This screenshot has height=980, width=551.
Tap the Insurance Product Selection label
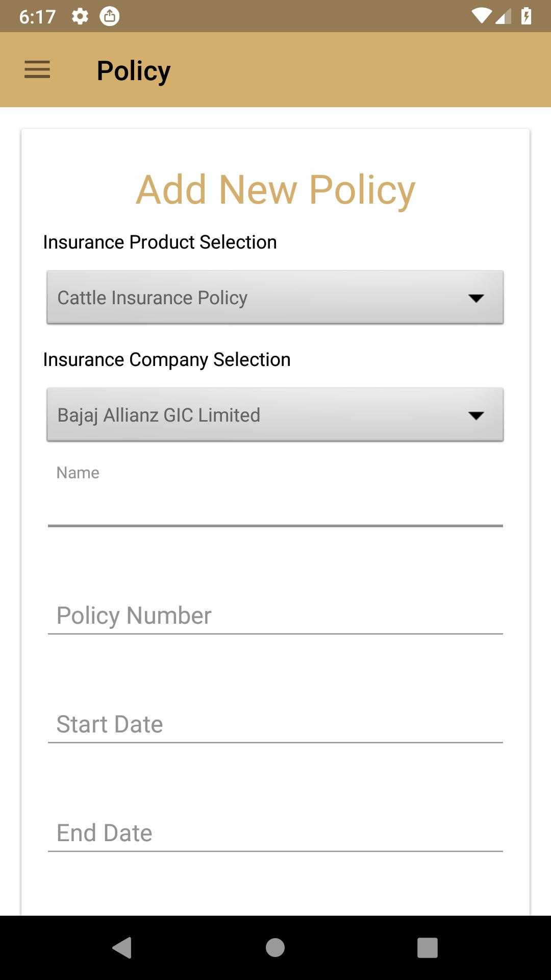tap(160, 242)
